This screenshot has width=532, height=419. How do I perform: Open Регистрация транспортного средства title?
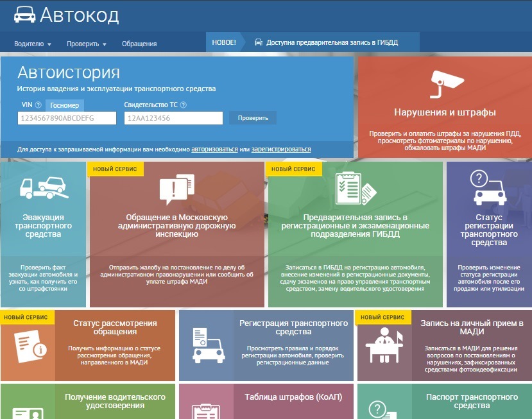(x=293, y=327)
